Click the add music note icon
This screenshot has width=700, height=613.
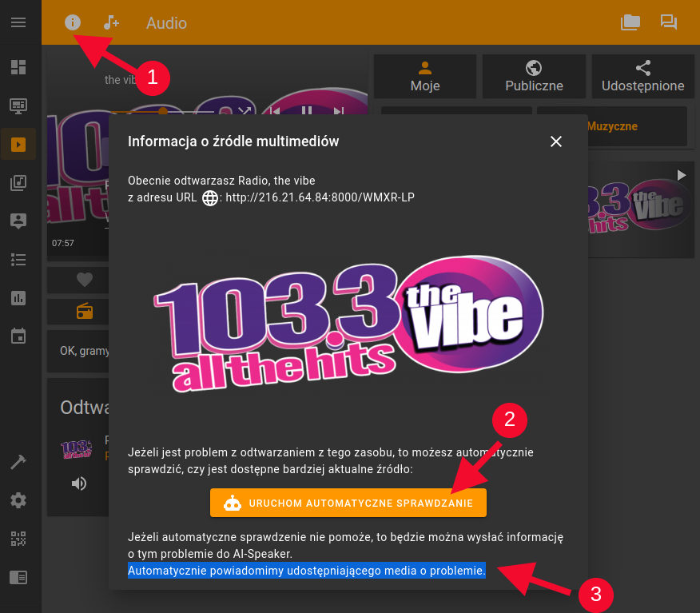(111, 22)
